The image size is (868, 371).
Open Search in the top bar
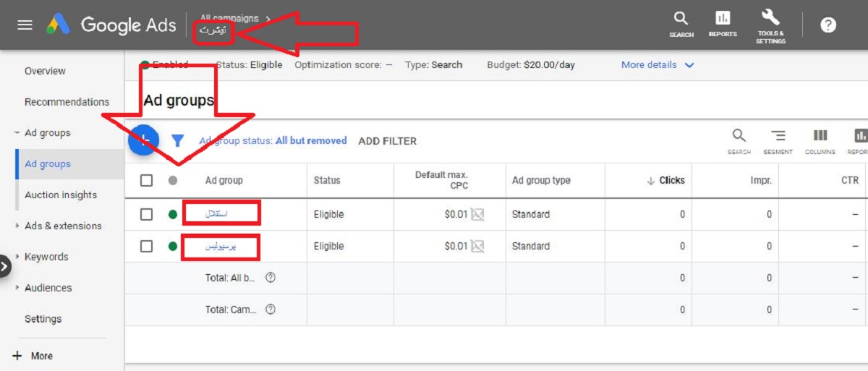[x=681, y=24]
